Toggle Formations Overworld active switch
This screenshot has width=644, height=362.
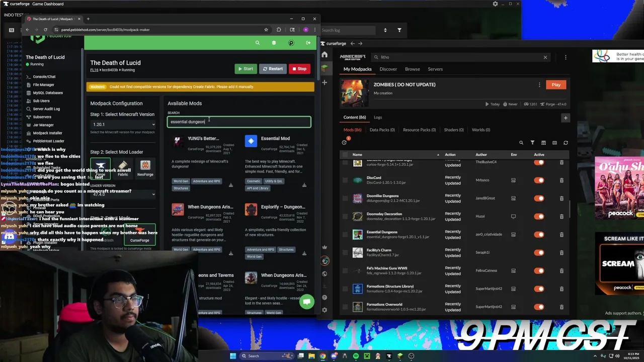[x=539, y=307]
